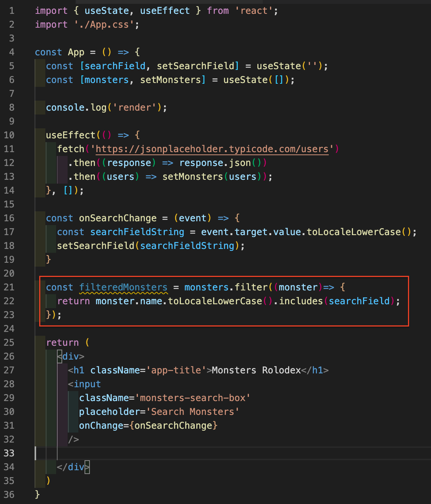The width and height of the screenshot is (431, 504).
Task: Click the console.log statement
Action: [x=106, y=108]
